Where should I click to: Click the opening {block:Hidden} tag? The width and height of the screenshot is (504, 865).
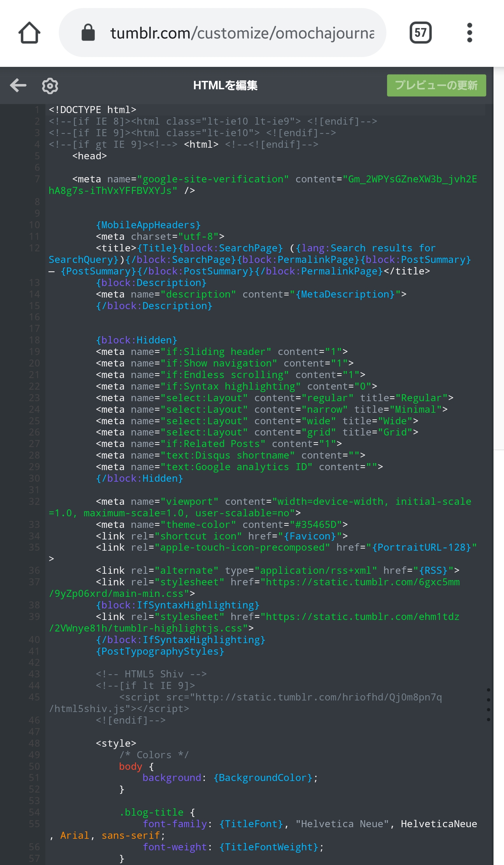136,340
